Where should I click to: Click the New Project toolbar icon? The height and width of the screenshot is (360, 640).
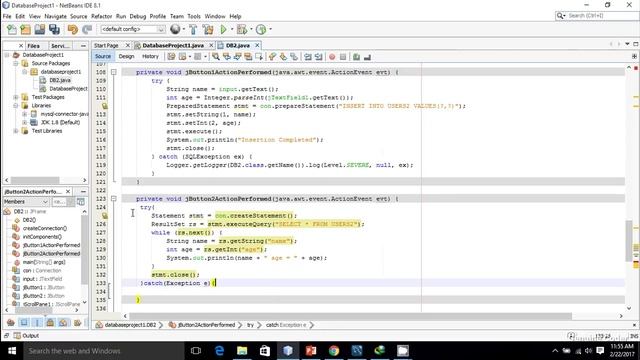tap(25, 29)
